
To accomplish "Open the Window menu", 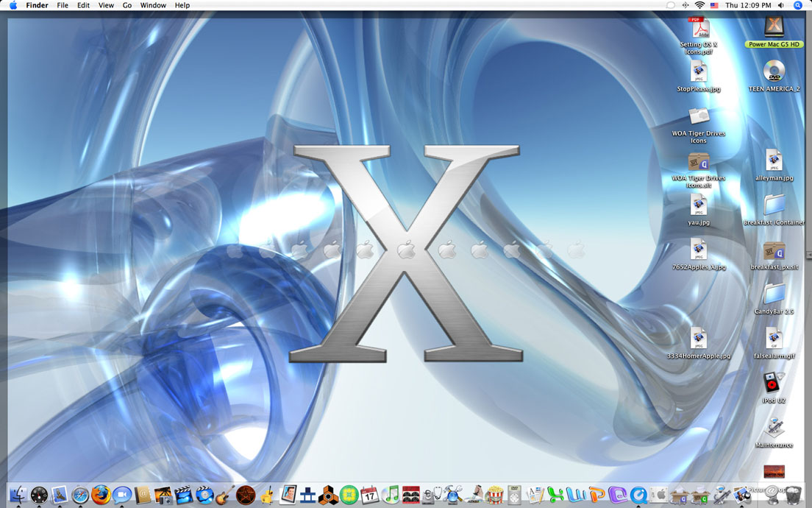I will tap(153, 5).
